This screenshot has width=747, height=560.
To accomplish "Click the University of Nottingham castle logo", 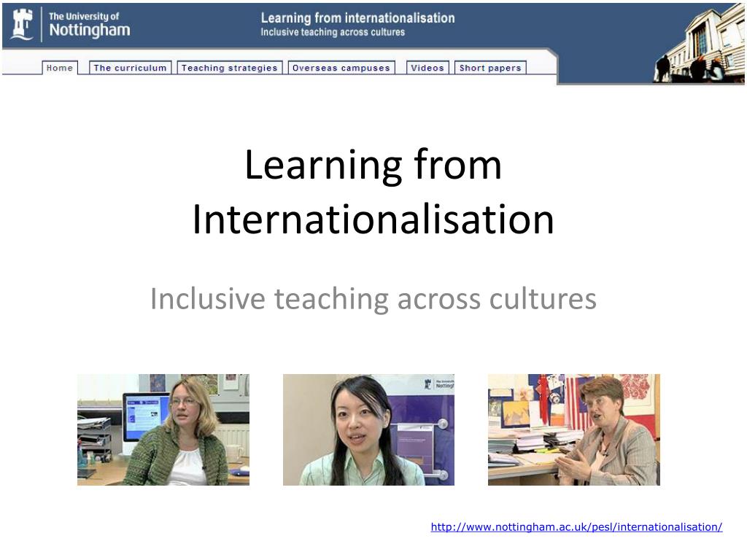I will pyautogui.click(x=23, y=24).
